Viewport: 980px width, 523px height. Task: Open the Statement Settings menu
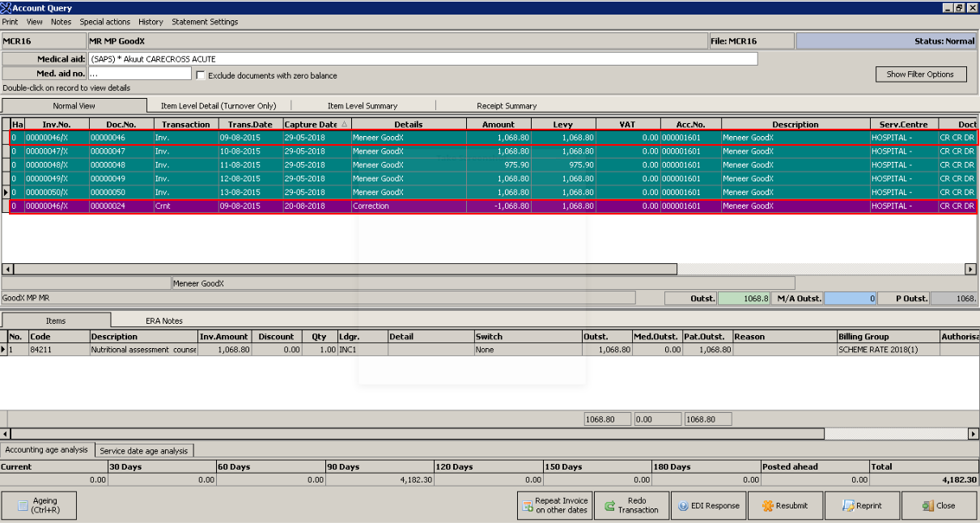(205, 22)
